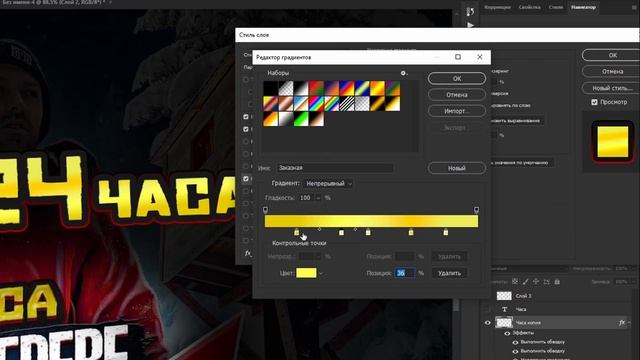Open the Градиент type dropdown Непрерывный
Viewport: 640px width, 360px height.
pos(328,184)
